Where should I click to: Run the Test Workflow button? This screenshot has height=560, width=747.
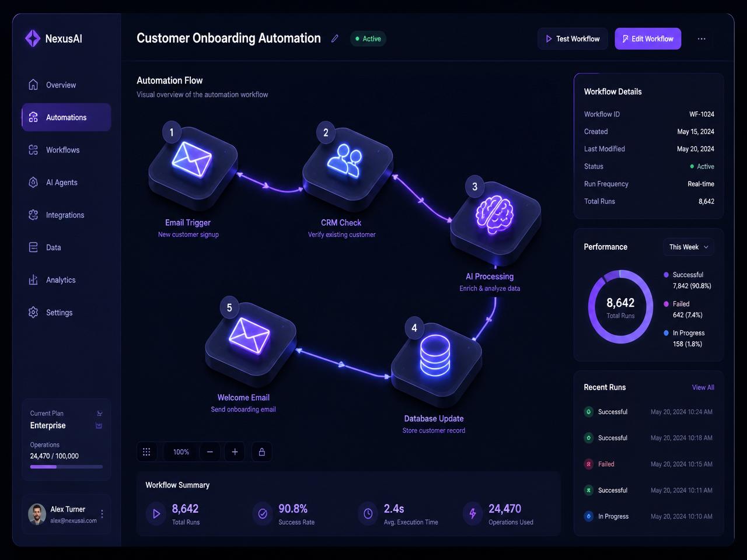click(573, 38)
